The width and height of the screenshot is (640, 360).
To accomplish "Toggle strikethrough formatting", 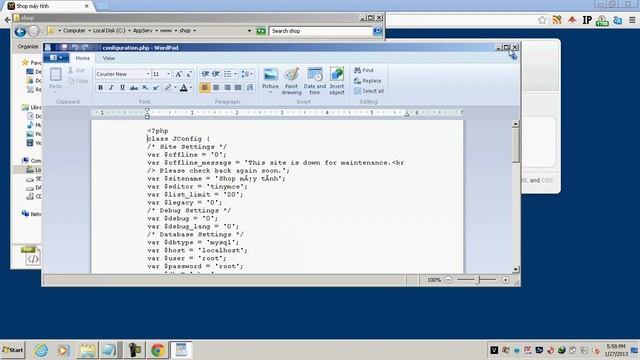I will coord(133,87).
